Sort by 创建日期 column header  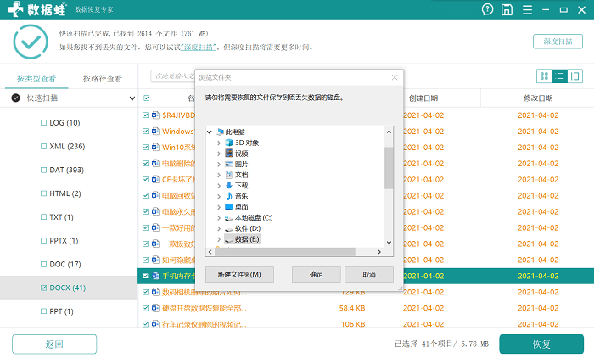(x=423, y=98)
